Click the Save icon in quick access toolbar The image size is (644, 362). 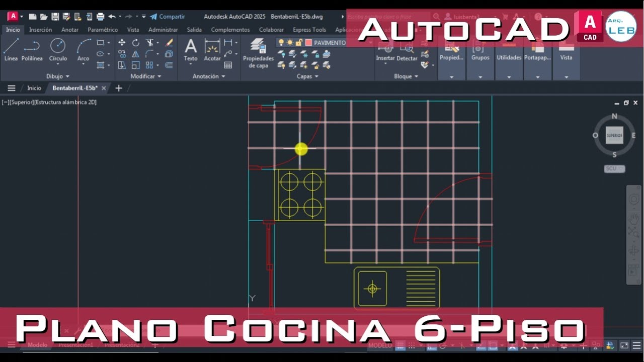[55, 17]
